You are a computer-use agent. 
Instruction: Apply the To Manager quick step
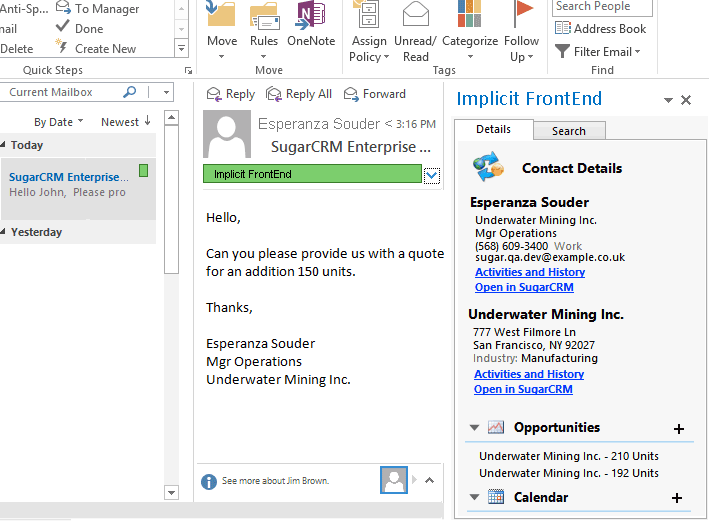point(97,9)
